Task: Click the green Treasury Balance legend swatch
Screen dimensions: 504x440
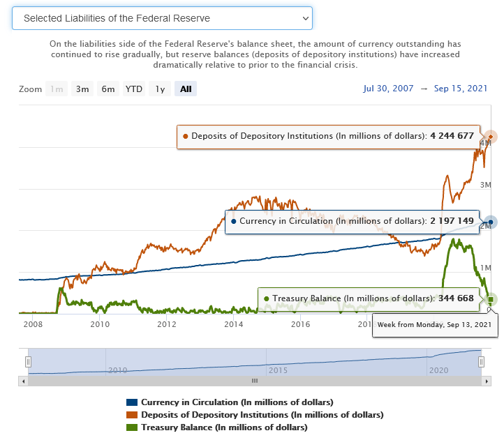Action: 132,427
